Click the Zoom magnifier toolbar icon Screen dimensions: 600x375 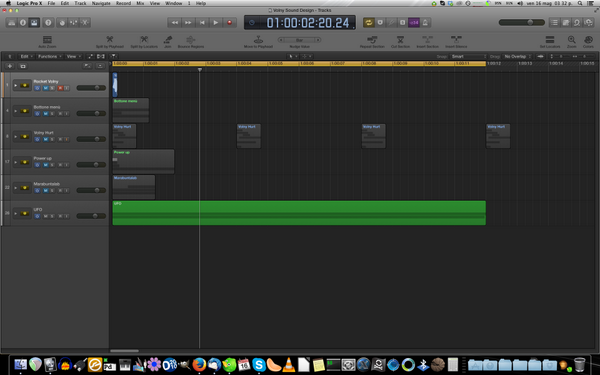tap(572, 39)
